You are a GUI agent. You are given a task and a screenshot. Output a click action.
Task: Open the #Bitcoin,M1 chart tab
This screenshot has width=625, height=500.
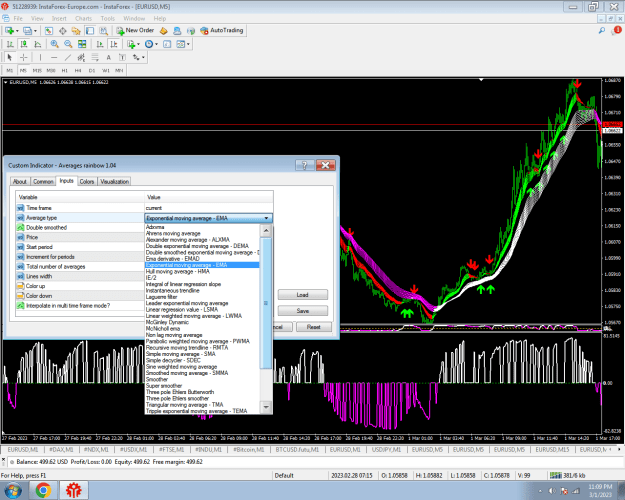click(x=249, y=450)
